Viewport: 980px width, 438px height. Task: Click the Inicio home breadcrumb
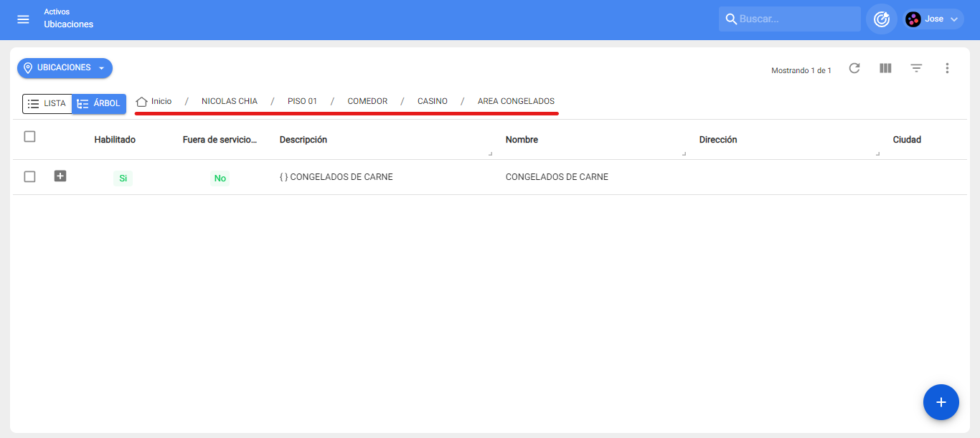click(x=154, y=102)
